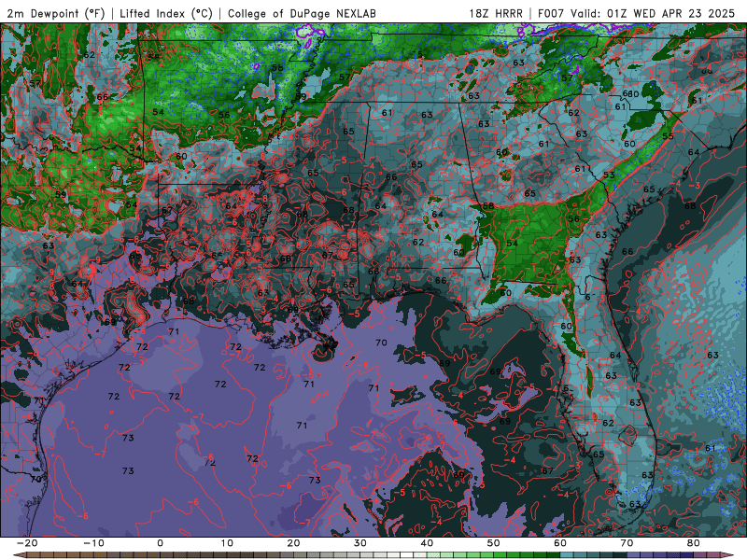Click the 80 label on the color scale
This screenshot has width=747, height=560.
(x=694, y=543)
